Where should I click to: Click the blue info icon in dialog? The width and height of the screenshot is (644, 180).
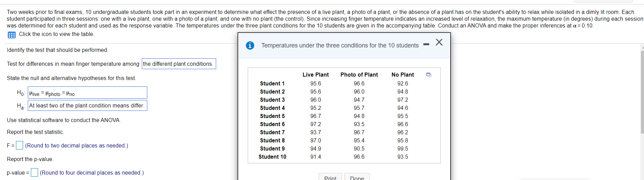coord(250,45)
